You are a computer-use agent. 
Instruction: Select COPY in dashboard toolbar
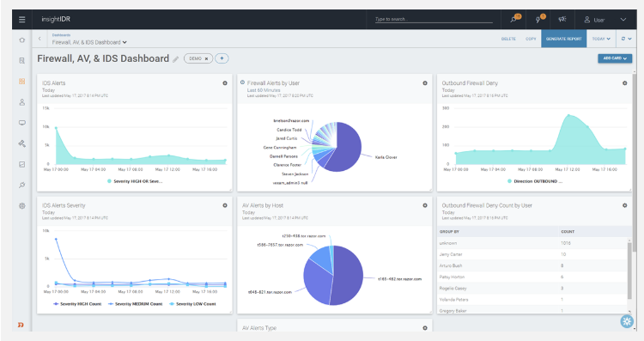(x=531, y=39)
